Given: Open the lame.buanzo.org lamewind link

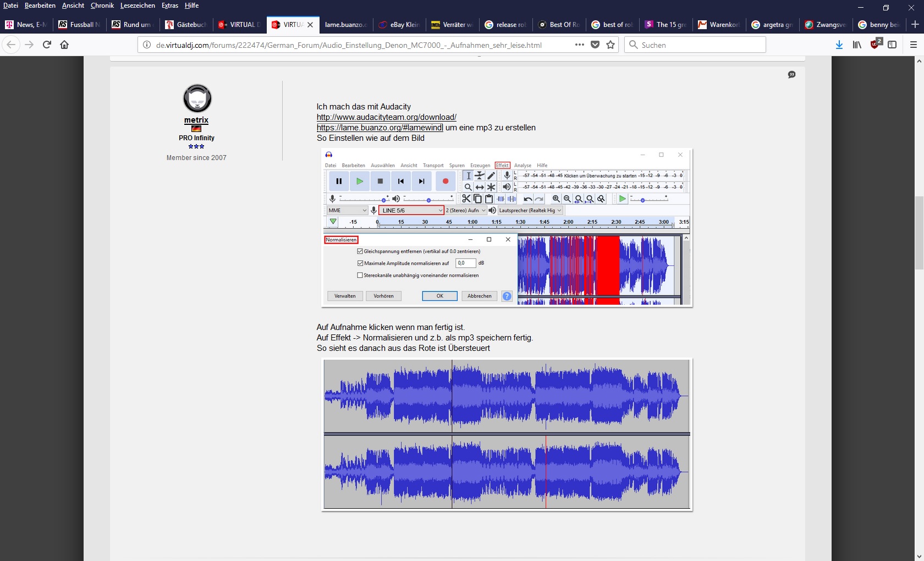Looking at the screenshot, I should point(380,128).
